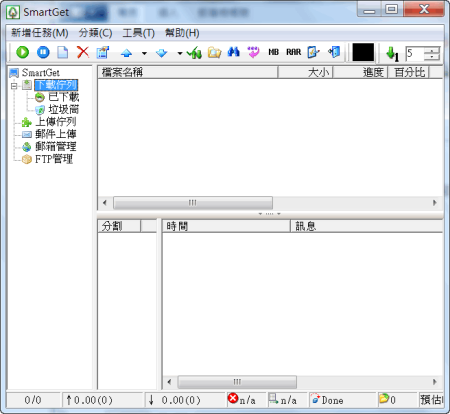Open the 分類(C) menu
Viewport: 450px width, 414px height.
pos(95,33)
